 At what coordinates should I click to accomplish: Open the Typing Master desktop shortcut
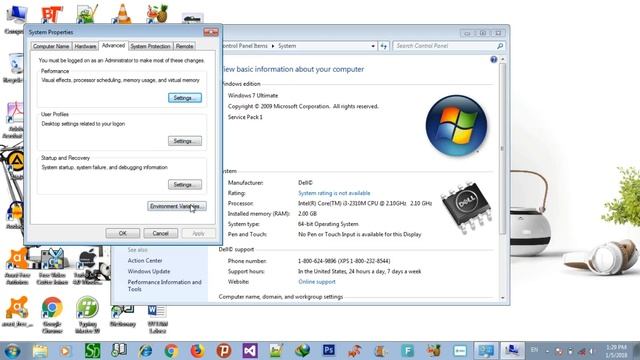[87, 315]
